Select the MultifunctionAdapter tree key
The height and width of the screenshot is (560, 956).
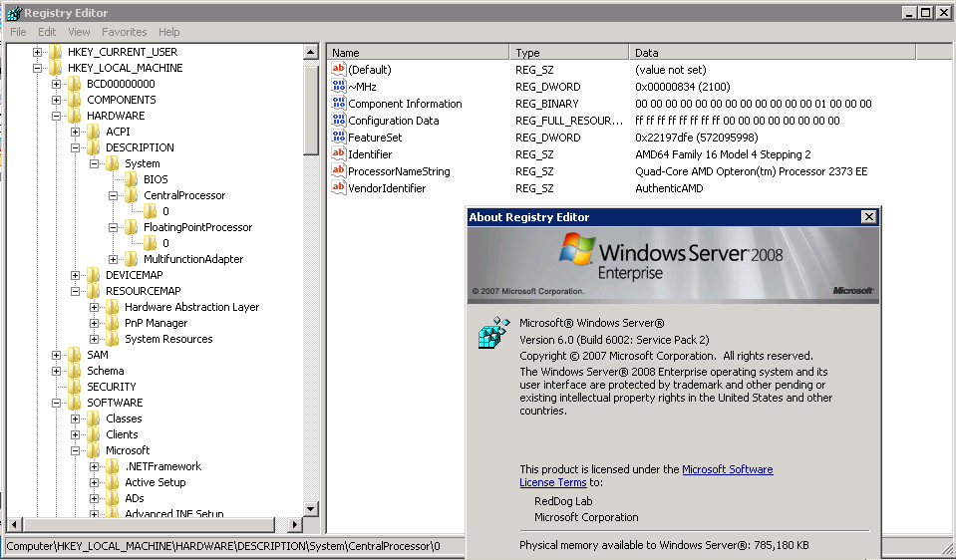click(192, 259)
